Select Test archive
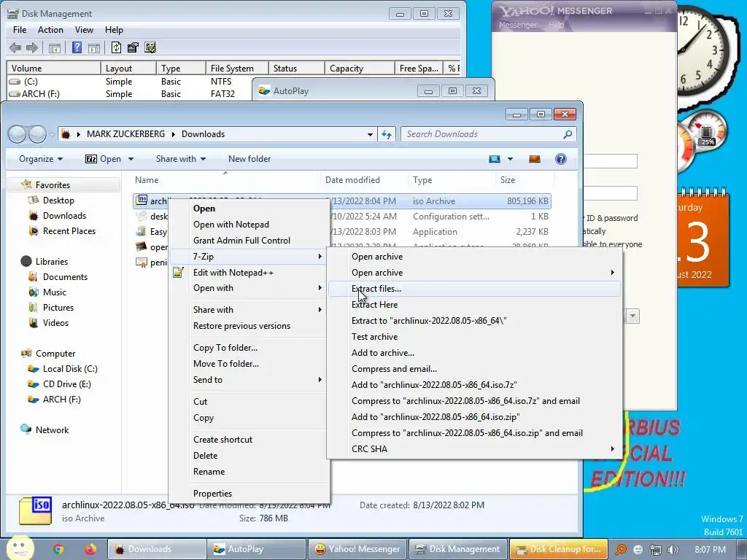Viewport: 747px width, 560px height. pyautogui.click(x=474, y=337)
